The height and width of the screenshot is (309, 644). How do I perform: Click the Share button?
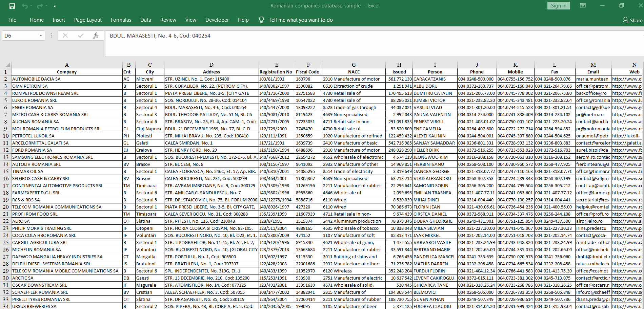point(632,20)
